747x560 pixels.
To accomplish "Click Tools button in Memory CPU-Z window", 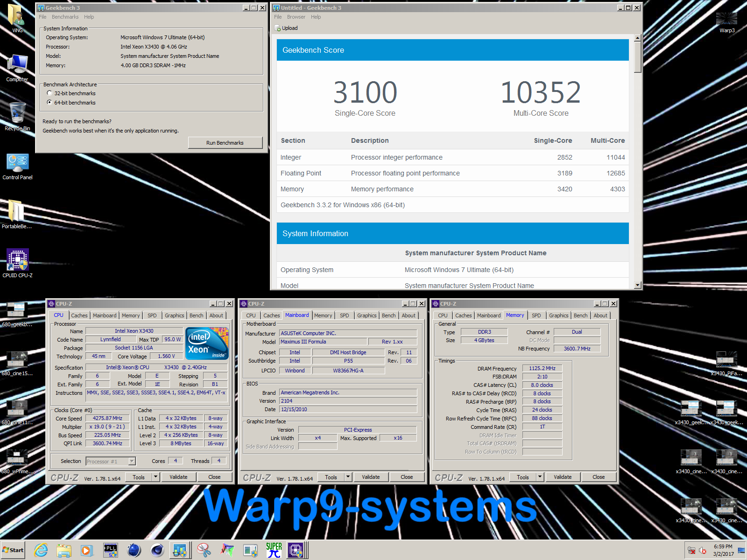I will [x=523, y=477].
